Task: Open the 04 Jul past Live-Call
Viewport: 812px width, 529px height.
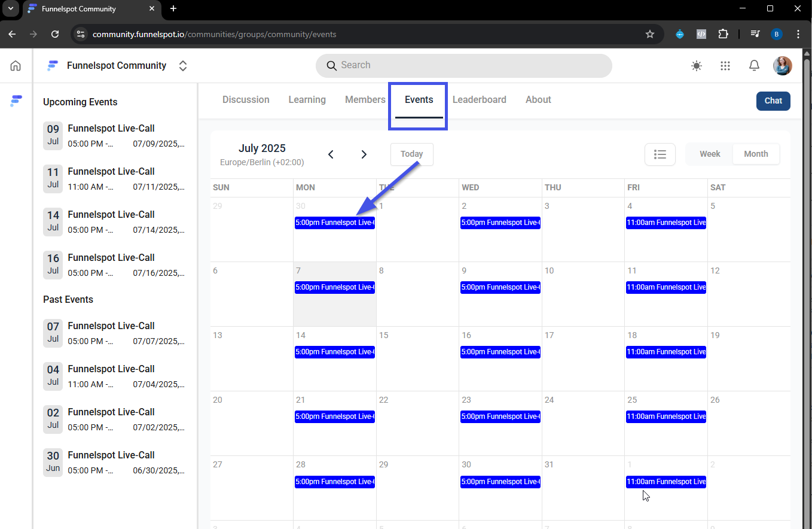Action: [x=114, y=376]
